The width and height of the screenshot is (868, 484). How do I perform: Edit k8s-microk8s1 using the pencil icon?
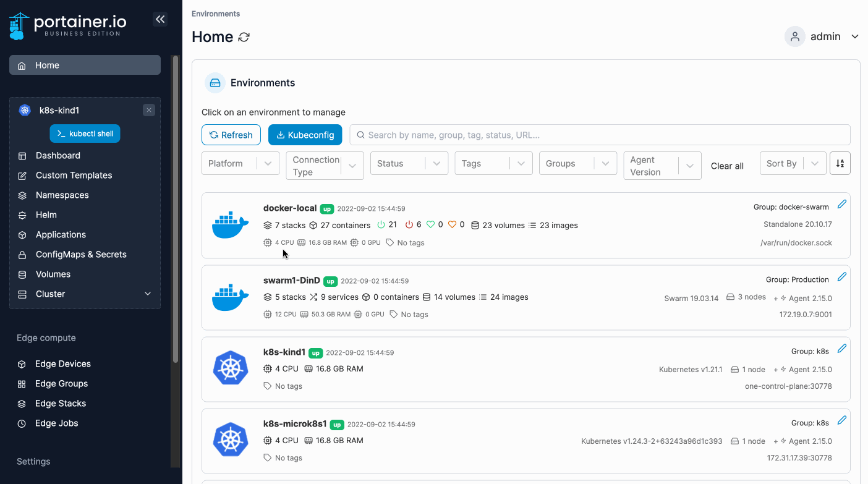(841, 420)
